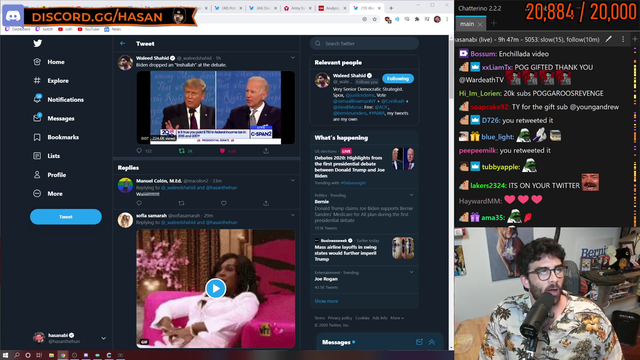Open account switcher chevron beside hasanabi
640x360 pixels.
tap(103, 338)
